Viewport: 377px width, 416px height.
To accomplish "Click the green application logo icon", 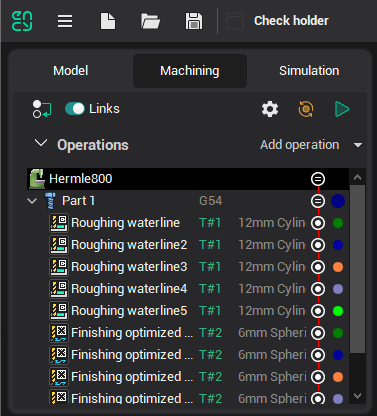I will coord(22,21).
